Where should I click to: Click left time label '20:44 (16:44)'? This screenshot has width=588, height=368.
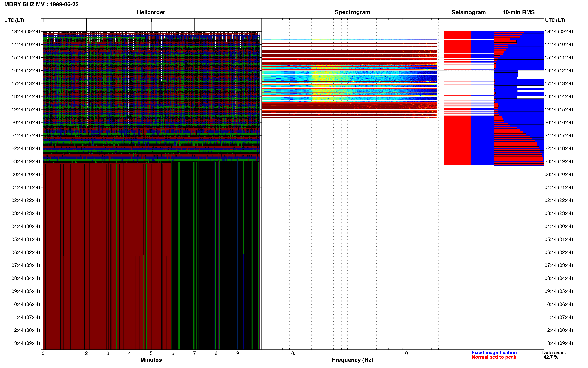click(x=26, y=122)
